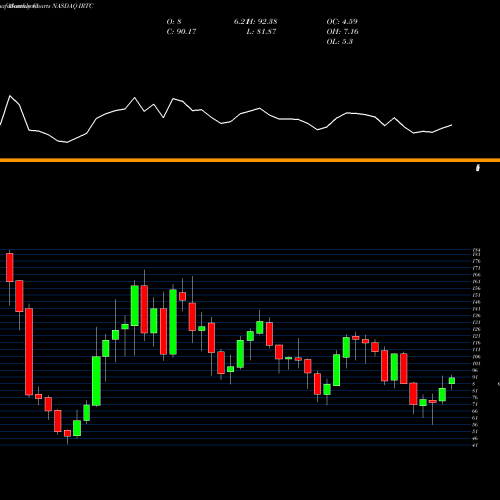The height and width of the screenshot is (500, 500).
Task: Click the 101 price axis label
Action: click(476, 363)
